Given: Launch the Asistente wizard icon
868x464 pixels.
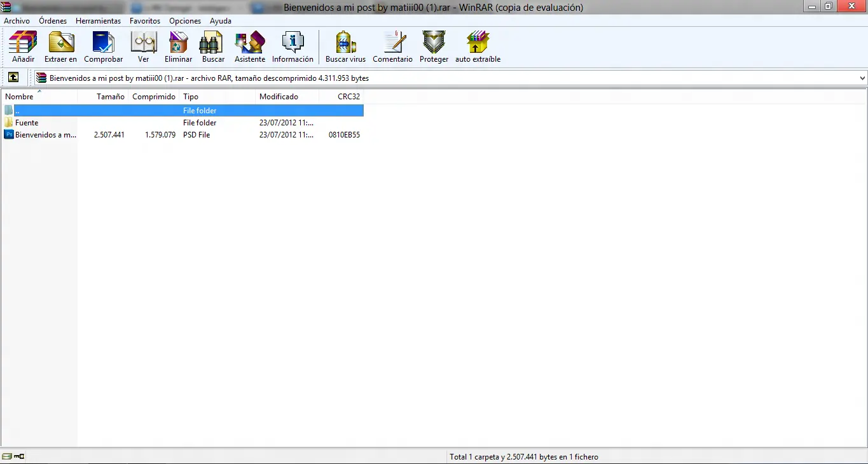Looking at the screenshot, I should [249, 43].
